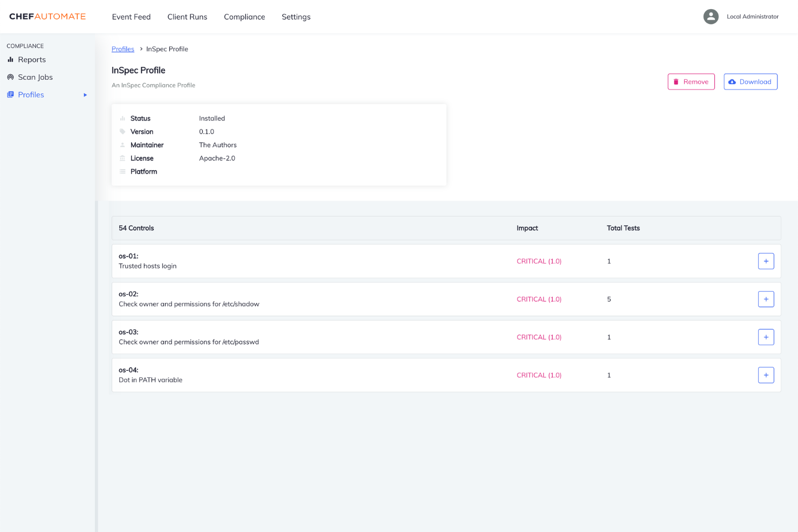Click the Profiles book icon in sidebar
This screenshot has height=532, width=798.
11,94
